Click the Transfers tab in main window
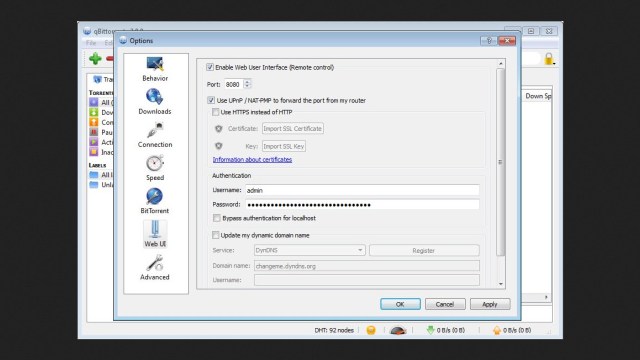 102,79
